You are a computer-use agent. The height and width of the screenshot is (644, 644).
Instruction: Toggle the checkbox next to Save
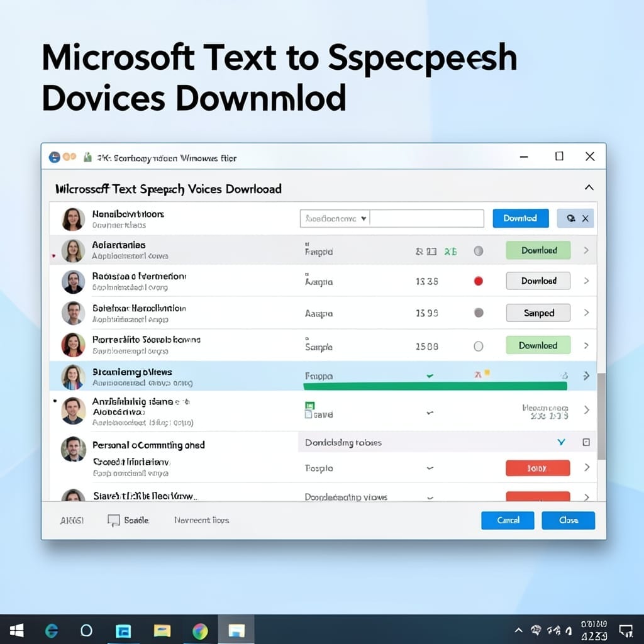[x=308, y=414]
